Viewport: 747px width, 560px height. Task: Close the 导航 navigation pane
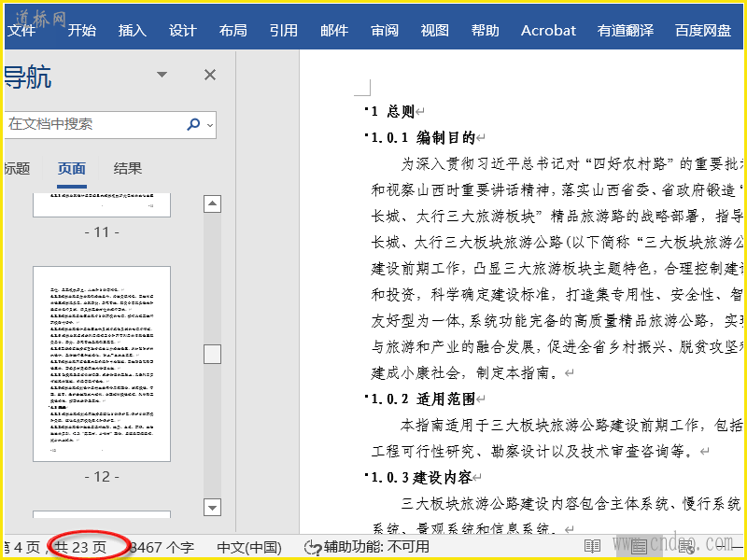coord(210,75)
